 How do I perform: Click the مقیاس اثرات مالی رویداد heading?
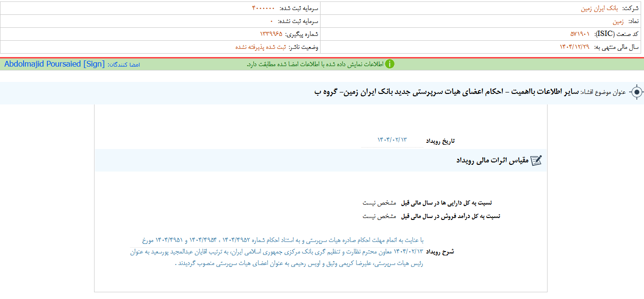pos(492,161)
